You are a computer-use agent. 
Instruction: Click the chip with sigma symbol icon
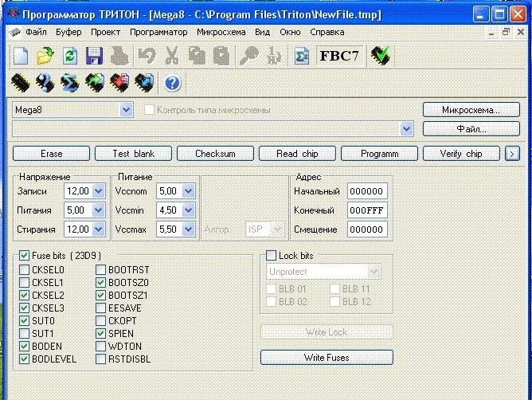70,83
